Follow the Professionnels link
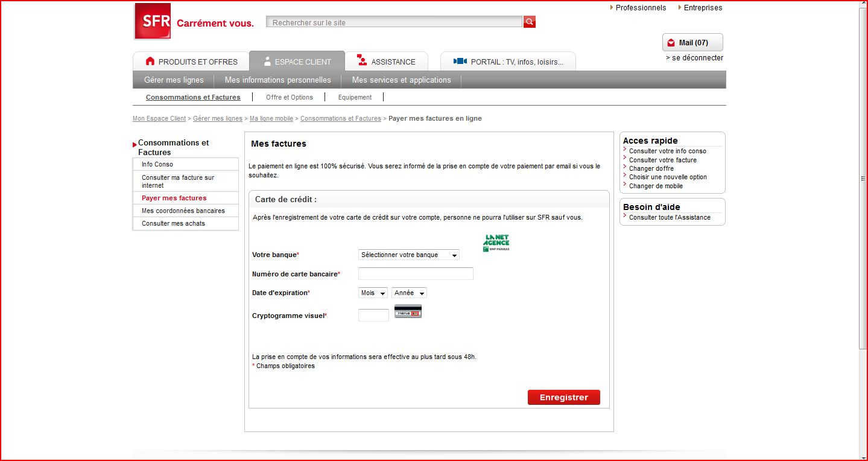 (x=641, y=8)
